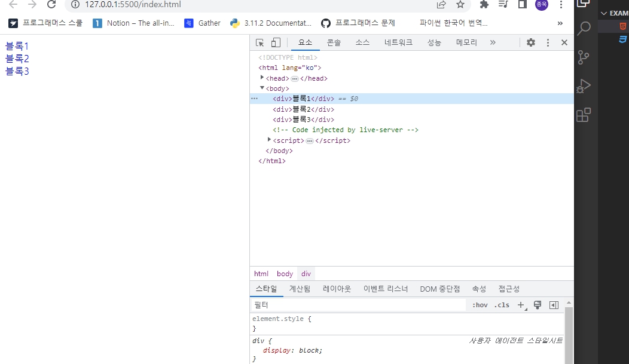Screen dimensions: 629x364
Task: Show more DevTools tabs chevron
Action: point(493,42)
